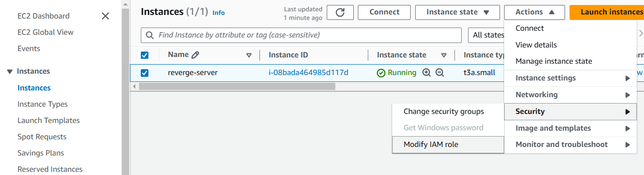Expand Instance settings submenu
The width and height of the screenshot is (644, 175).
coord(572,78)
